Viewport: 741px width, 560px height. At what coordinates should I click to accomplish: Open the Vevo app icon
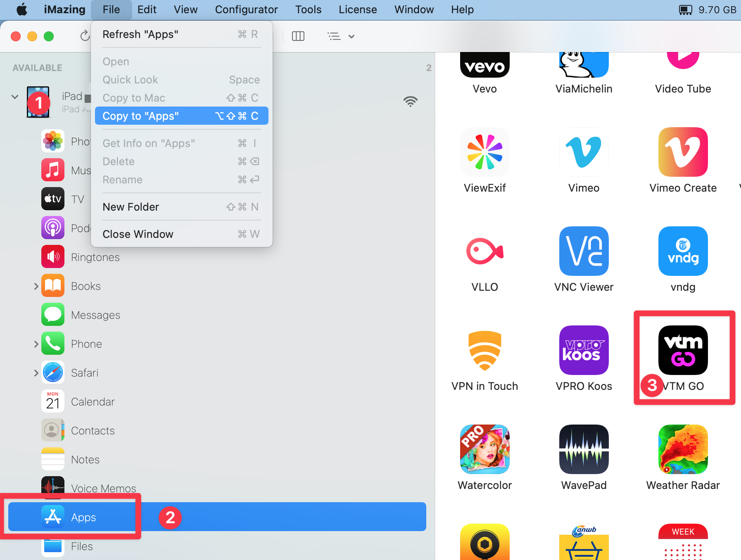click(484, 65)
